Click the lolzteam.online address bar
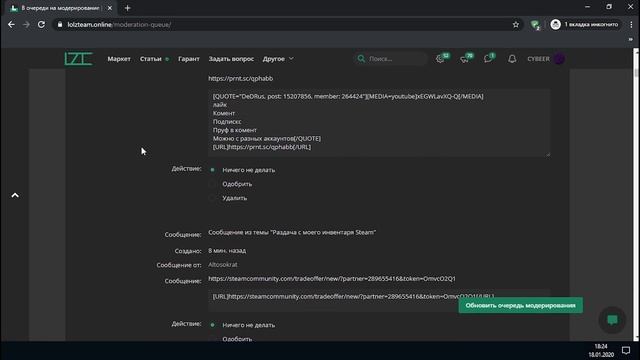This screenshot has height=360, width=640. point(286,24)
